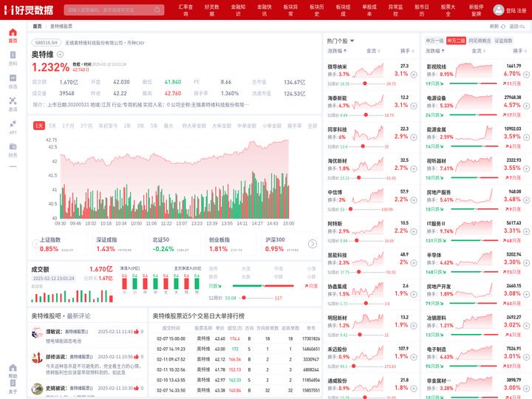Switch to the 申万一级 tab
This screenshot has height=399, width=532.
coord(434,41)
